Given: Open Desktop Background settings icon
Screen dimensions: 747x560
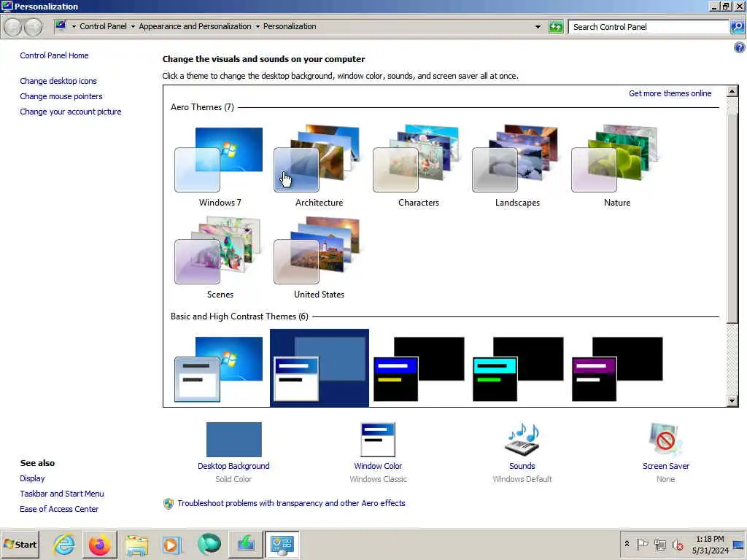Looking at the screenshot, I should (233, 439).
